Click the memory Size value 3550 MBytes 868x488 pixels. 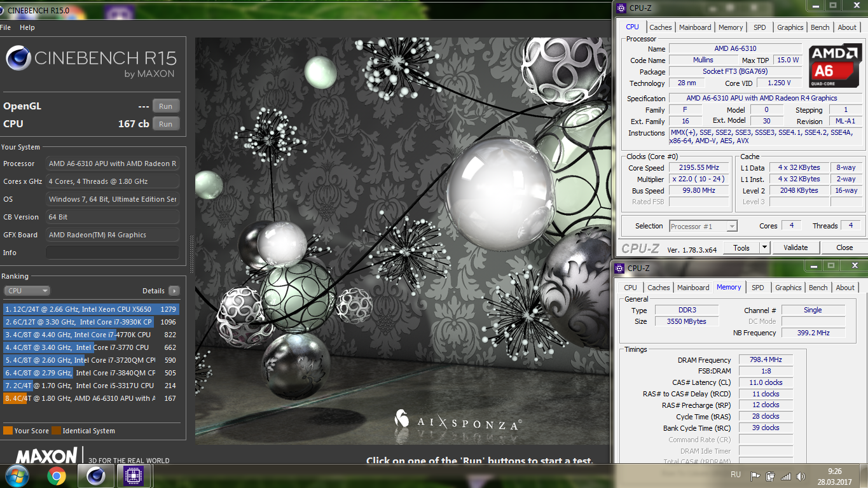pyautogui.click(x=687, y=321)
